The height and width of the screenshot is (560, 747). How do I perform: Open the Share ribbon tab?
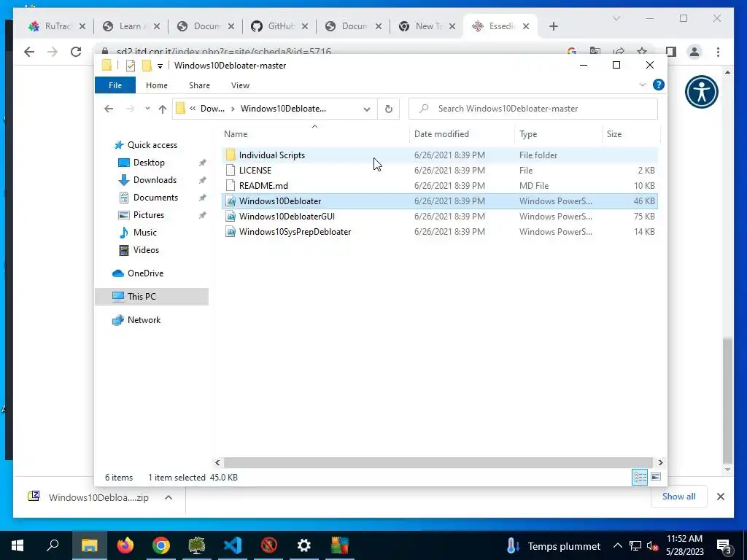pyautogui.click(x=199, y=85)
